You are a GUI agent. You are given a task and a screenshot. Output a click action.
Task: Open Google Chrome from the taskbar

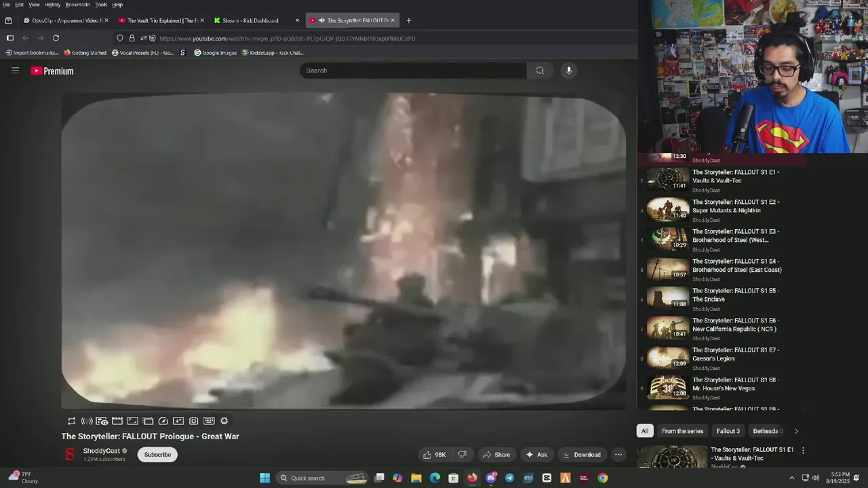[x=602, y=478]
